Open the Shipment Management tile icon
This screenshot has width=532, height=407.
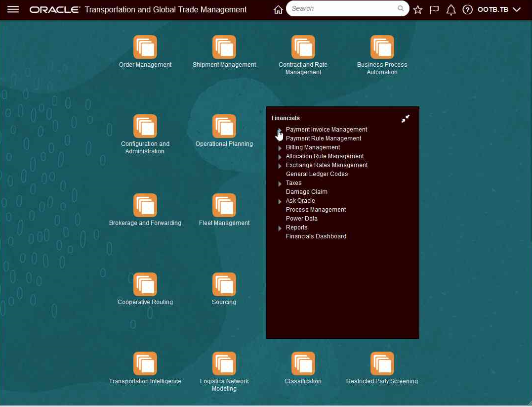[x=224, y=47]
